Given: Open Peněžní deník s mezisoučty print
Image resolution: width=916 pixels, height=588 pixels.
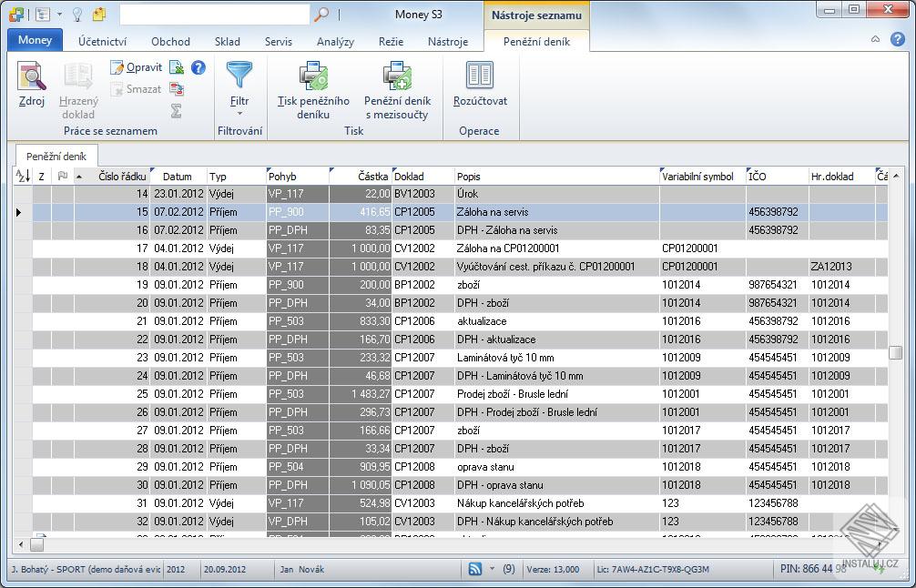Looking at the screenshot, I should point(397,76).
